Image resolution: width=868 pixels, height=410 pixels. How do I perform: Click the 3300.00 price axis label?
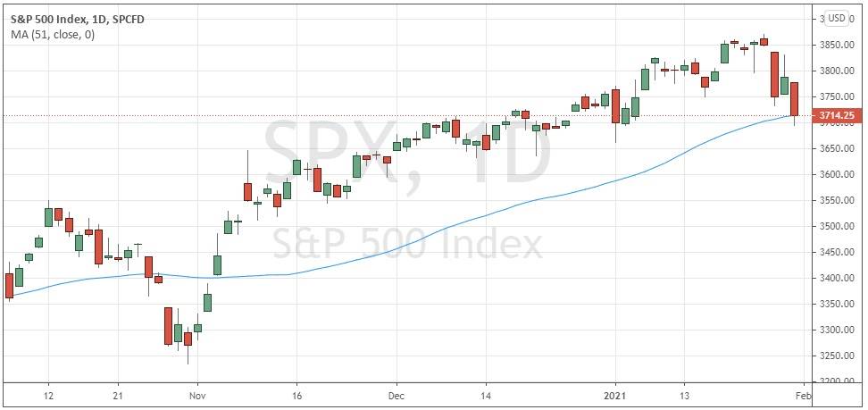click(x=838, y=331)
